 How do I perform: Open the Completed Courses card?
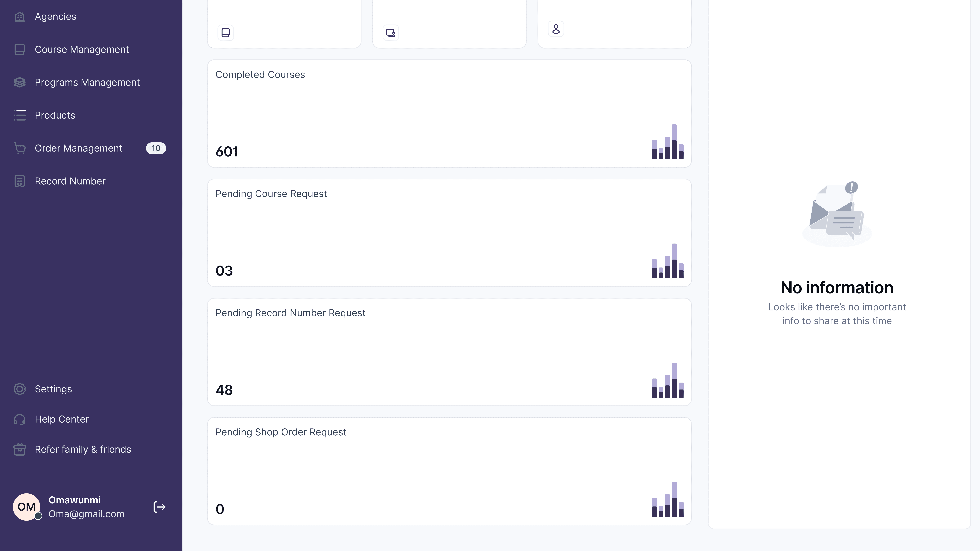[449, 113]
